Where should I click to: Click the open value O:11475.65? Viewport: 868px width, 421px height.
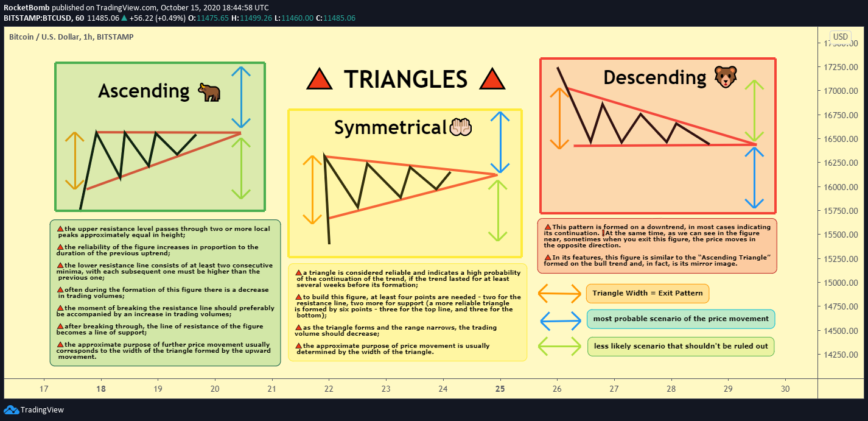[208, 18]
